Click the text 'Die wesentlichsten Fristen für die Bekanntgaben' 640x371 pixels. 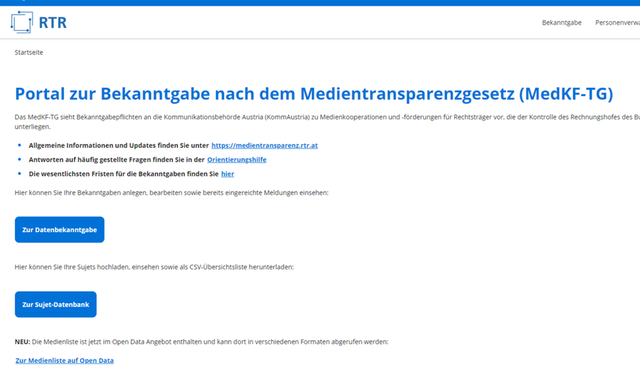(x=107, y=174)
